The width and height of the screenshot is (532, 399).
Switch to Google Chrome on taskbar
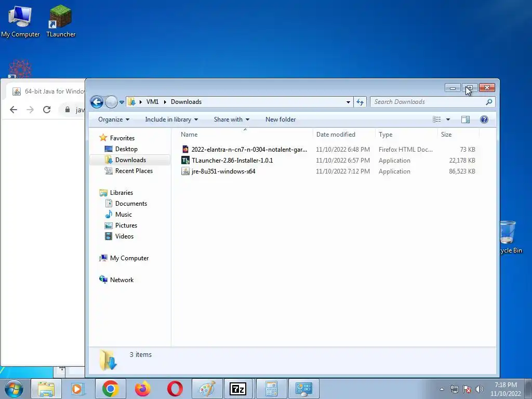(110, 389)
